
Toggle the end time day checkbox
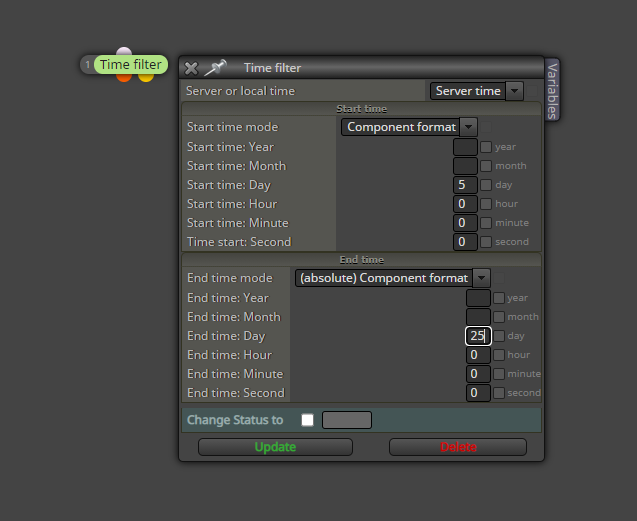click(499, 336)
